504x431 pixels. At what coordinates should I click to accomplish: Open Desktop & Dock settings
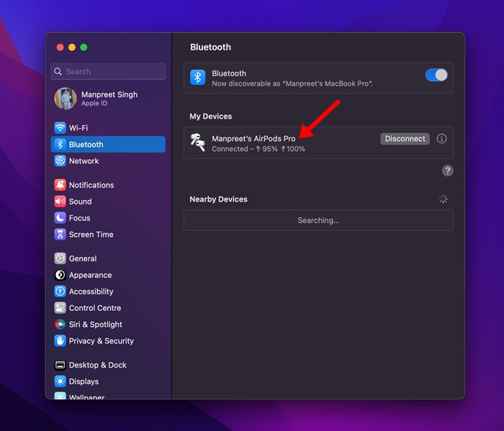(108, 365)
